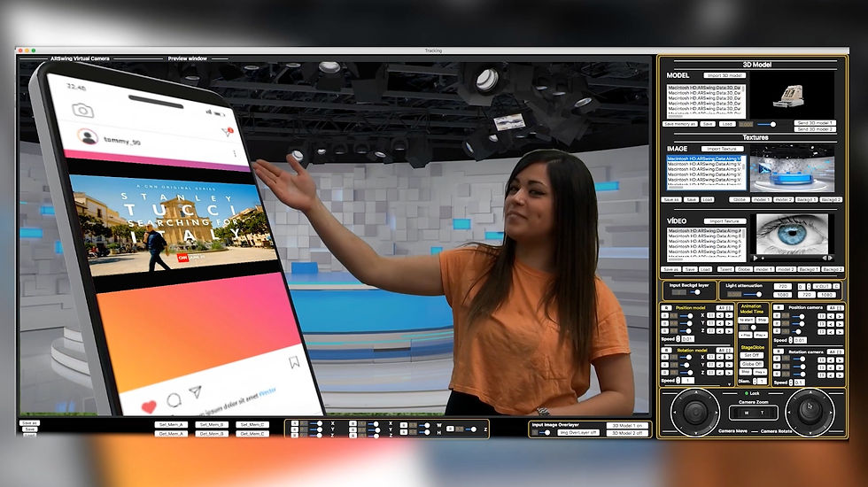
Task: Click Save memory as button
Action: click(680, 124)
